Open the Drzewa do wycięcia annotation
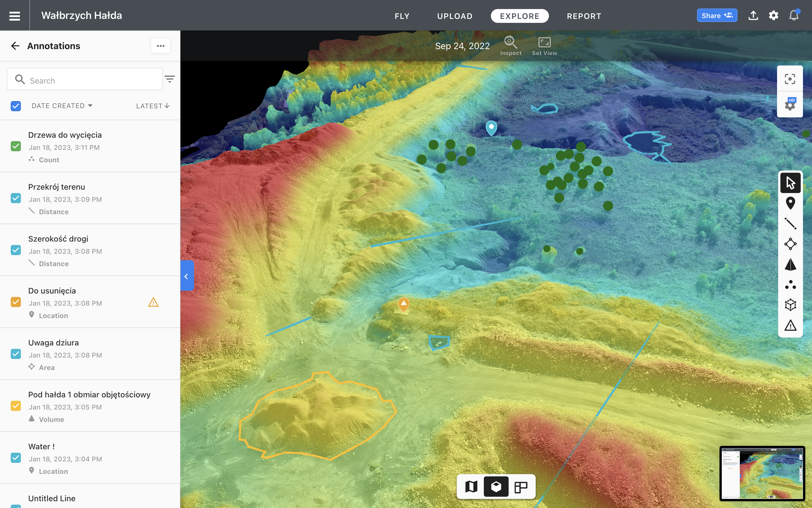 coord(90,146)
